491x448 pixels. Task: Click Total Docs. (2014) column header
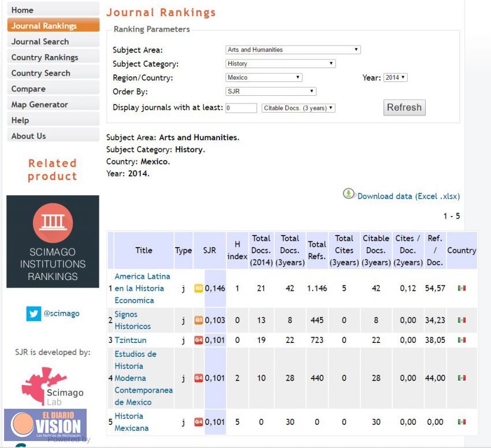coord(261,250)
